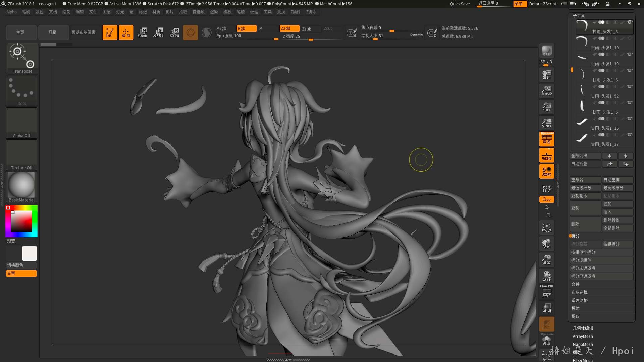The image size is (644, 362).
Task: Pick a color in the color picker square
Action: (x=21, y=221)
